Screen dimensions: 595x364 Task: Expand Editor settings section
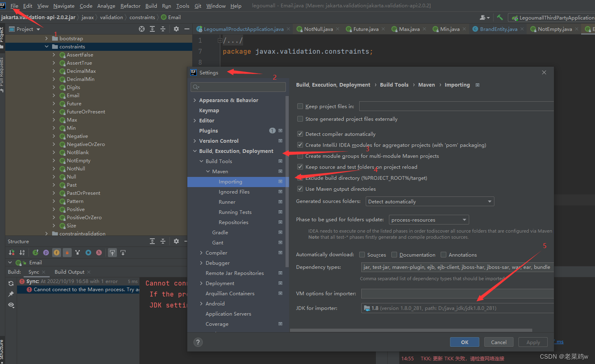[195, 120]
